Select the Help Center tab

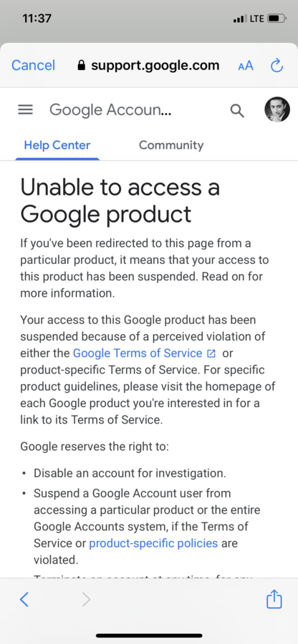click(57, 145)
